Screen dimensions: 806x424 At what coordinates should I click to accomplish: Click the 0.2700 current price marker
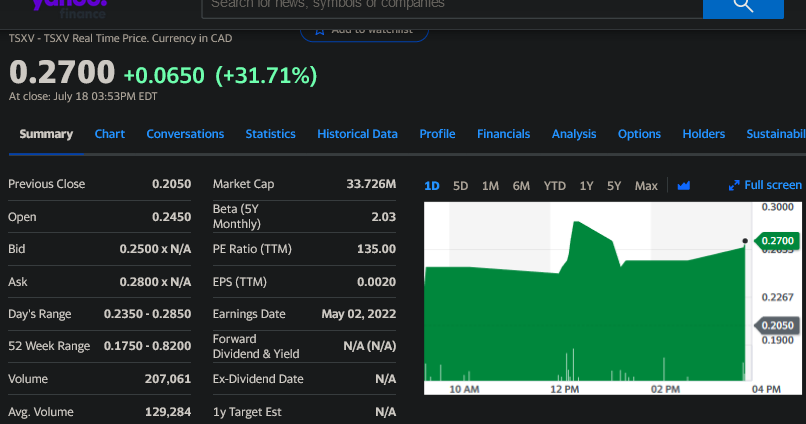pyautogui.click(x=777, y=241)
